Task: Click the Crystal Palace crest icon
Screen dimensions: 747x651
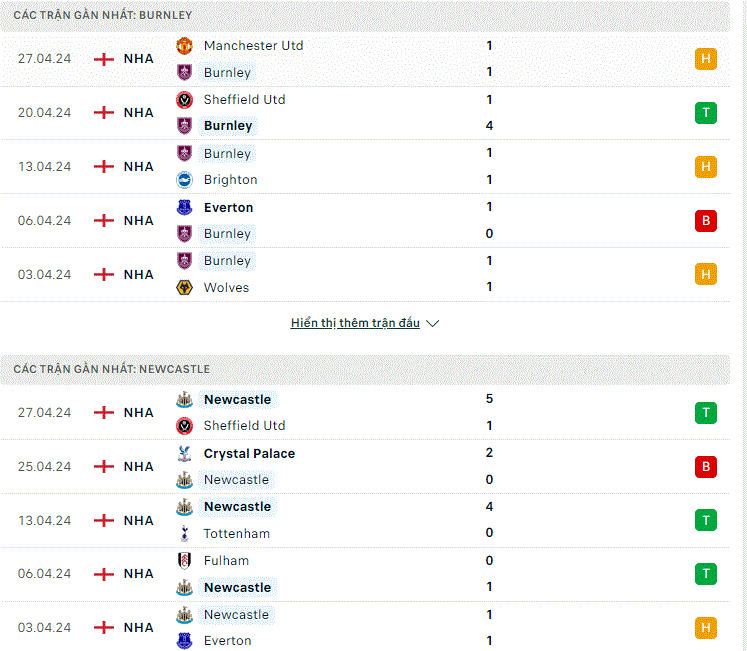Action: point(184,453)
